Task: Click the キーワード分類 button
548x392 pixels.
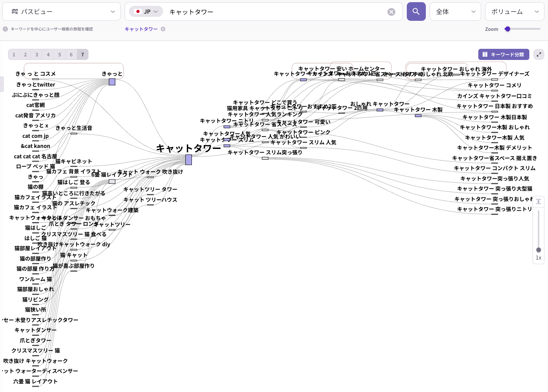Action: (503, 55)
